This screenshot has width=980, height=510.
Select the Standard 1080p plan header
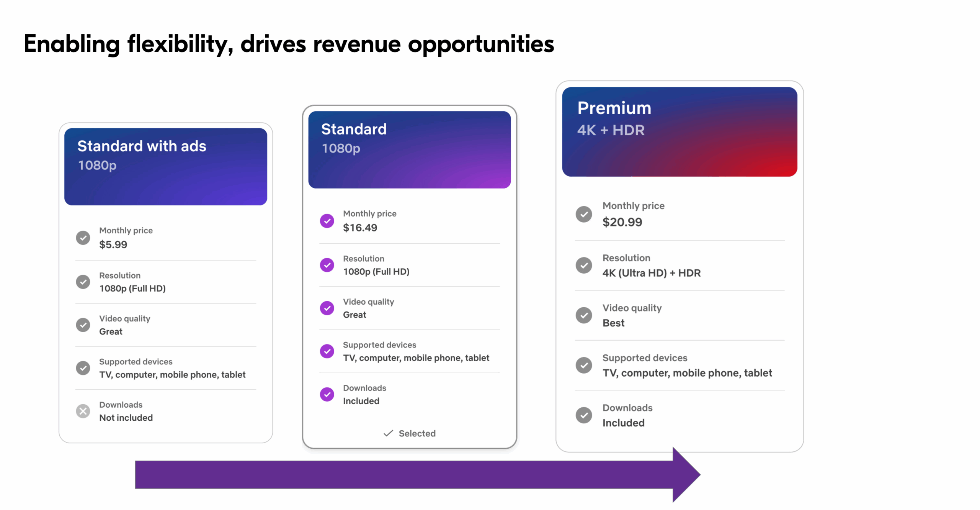(x=409, y=149)
